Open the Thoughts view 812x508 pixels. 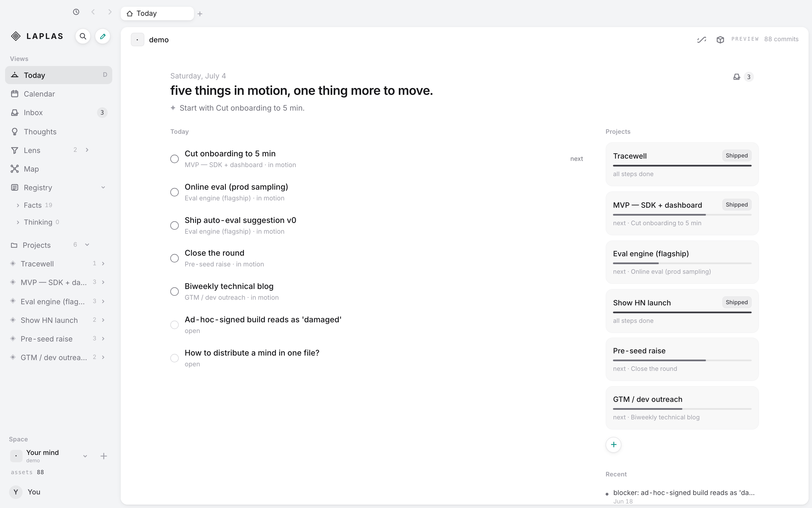click(59, 132)
